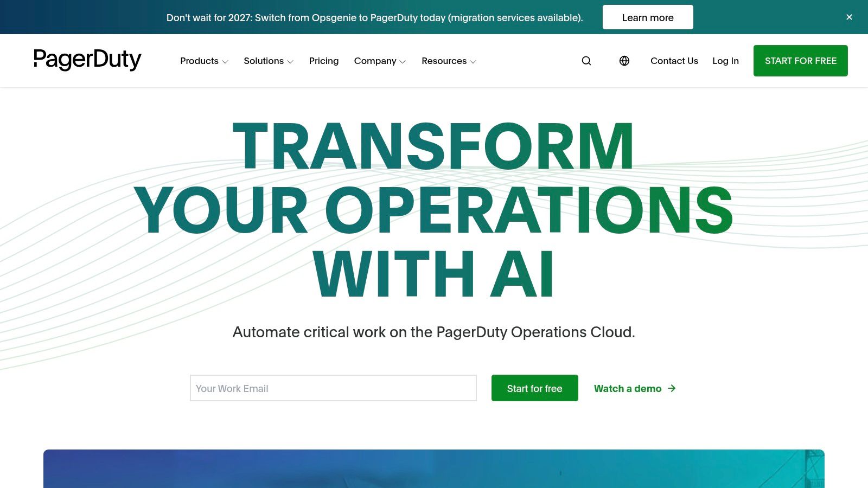Expand the Company menu
The image size is (868, 488).
pos(380,61)
